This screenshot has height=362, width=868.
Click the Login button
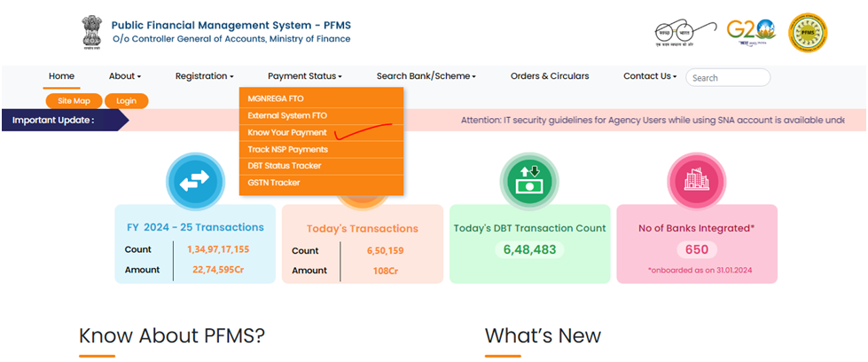coord(126,101)
